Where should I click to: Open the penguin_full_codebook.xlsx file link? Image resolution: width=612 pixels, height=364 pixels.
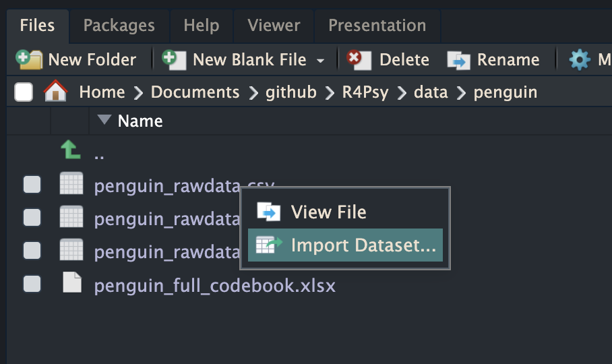pos(214,286)
